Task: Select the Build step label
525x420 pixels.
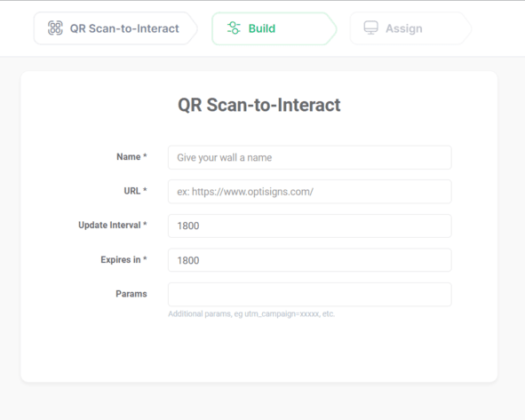Action: click(x=262, y=28)
